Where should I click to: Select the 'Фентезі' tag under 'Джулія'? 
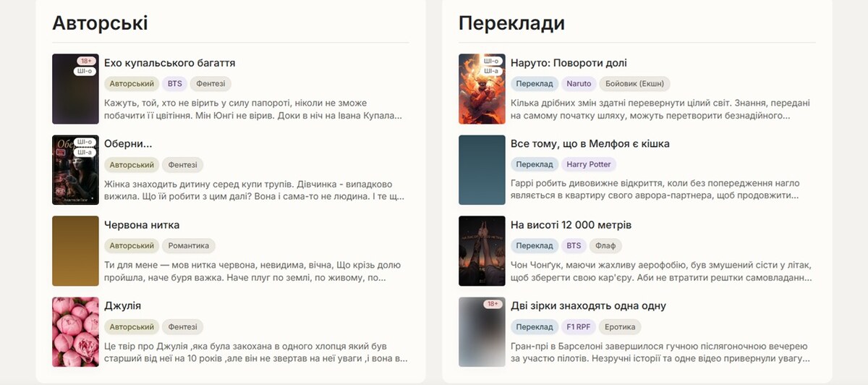pos(183,327)
